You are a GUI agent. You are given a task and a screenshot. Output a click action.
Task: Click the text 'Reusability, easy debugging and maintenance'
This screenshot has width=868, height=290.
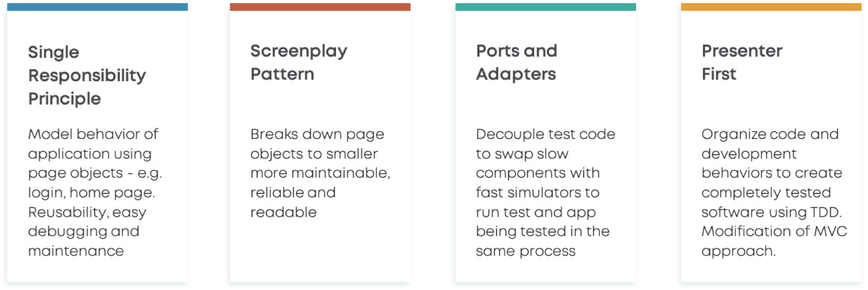[87, 231]
